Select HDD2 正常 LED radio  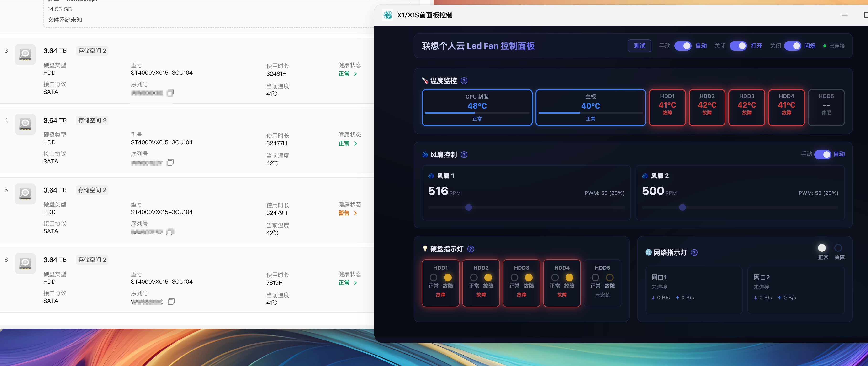click(x=474, y=277)
